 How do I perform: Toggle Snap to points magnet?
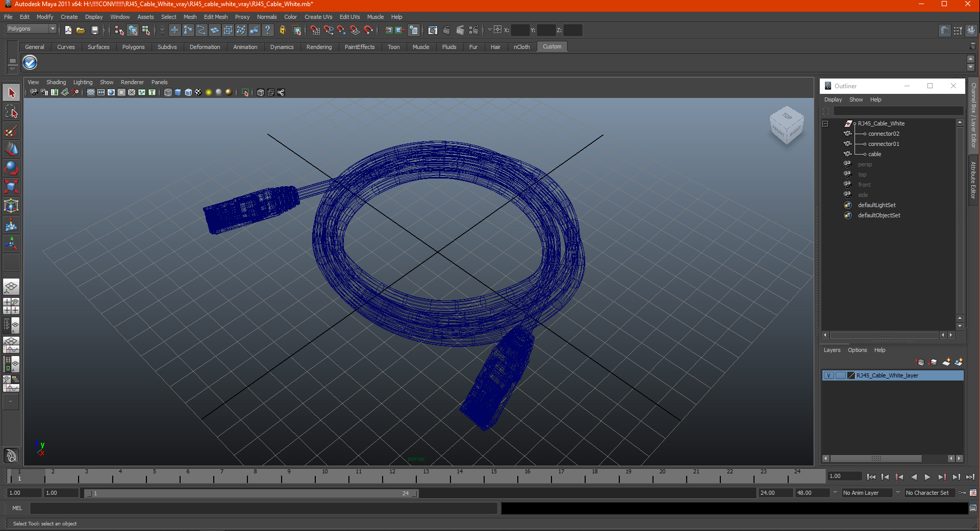(x=341, y=30)
